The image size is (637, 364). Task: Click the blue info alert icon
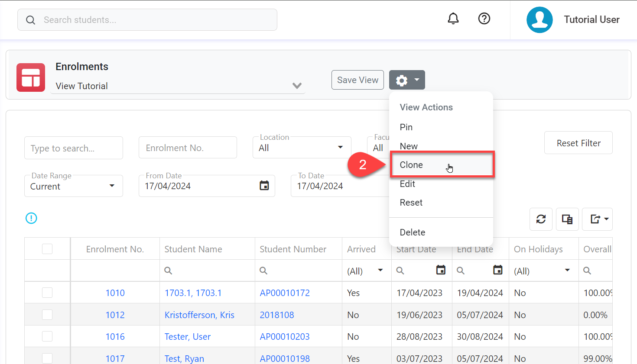[31, 218]
